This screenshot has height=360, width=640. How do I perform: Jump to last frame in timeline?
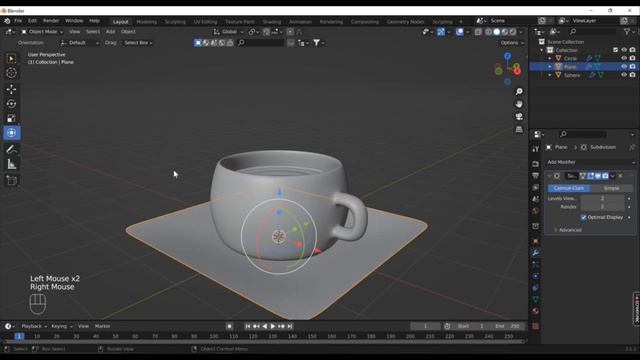(x=289, y=326)
